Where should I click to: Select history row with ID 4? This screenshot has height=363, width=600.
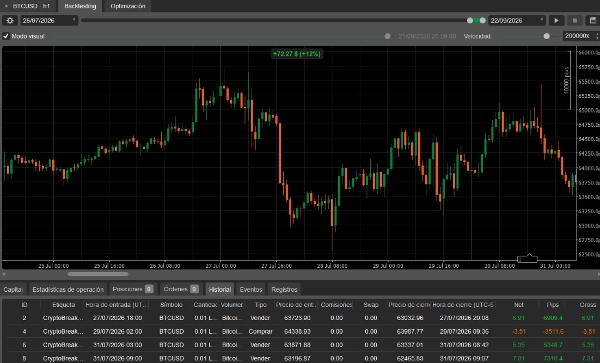(301, 331)
